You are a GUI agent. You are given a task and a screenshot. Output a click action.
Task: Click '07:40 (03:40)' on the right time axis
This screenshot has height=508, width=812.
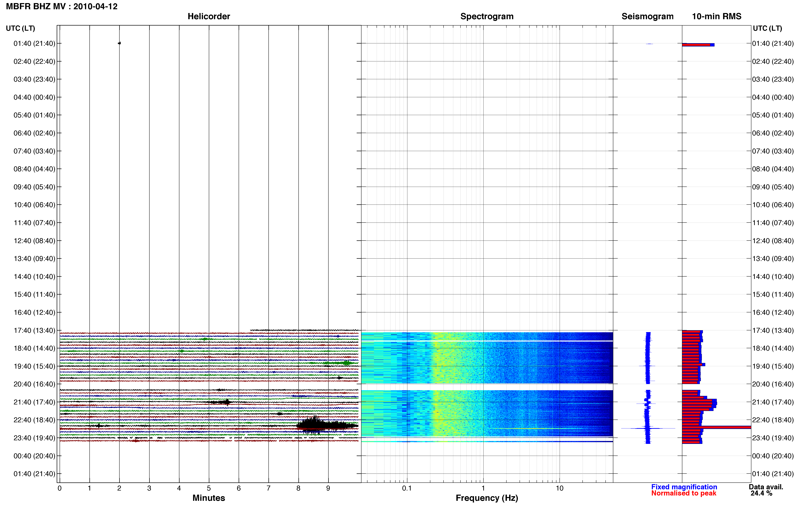(773, 151)
